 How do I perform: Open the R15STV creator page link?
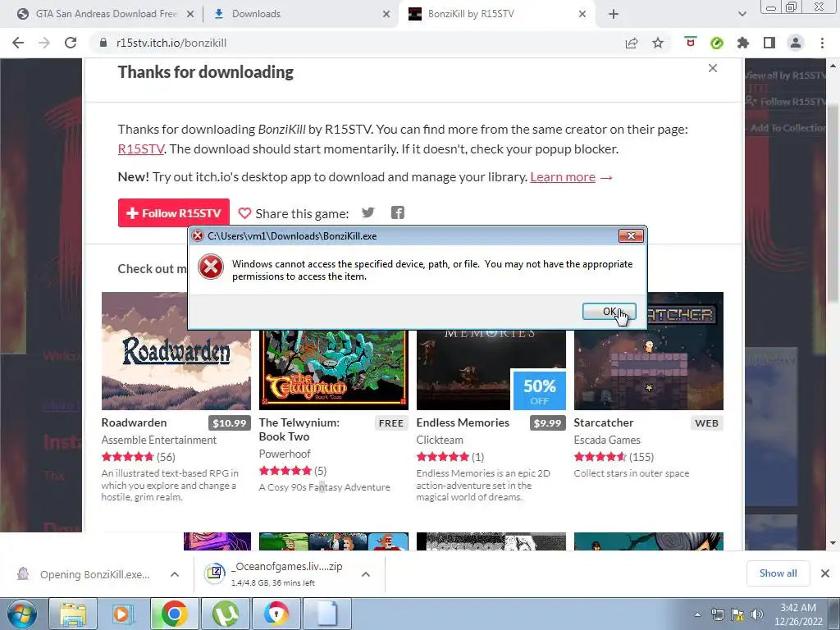pos(141,149)
